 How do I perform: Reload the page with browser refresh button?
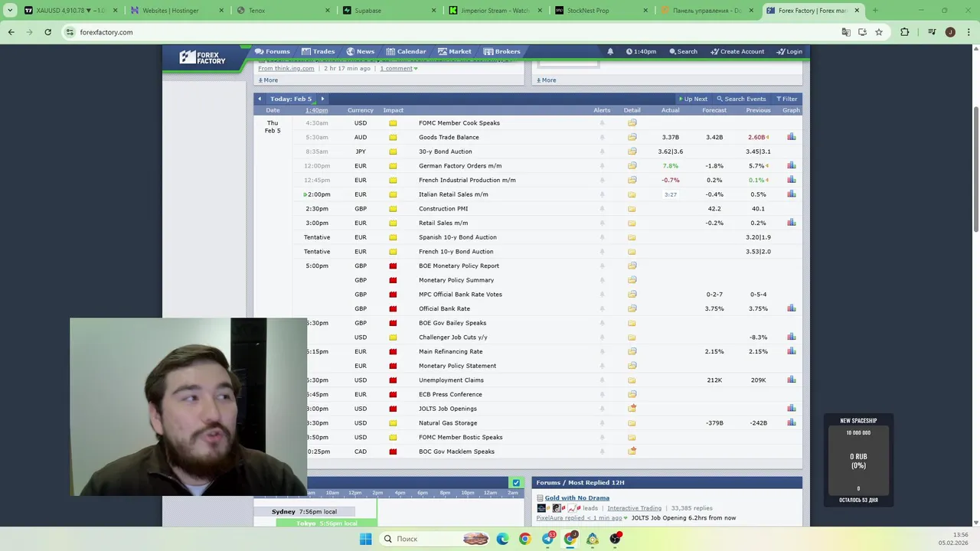(47, 32)
